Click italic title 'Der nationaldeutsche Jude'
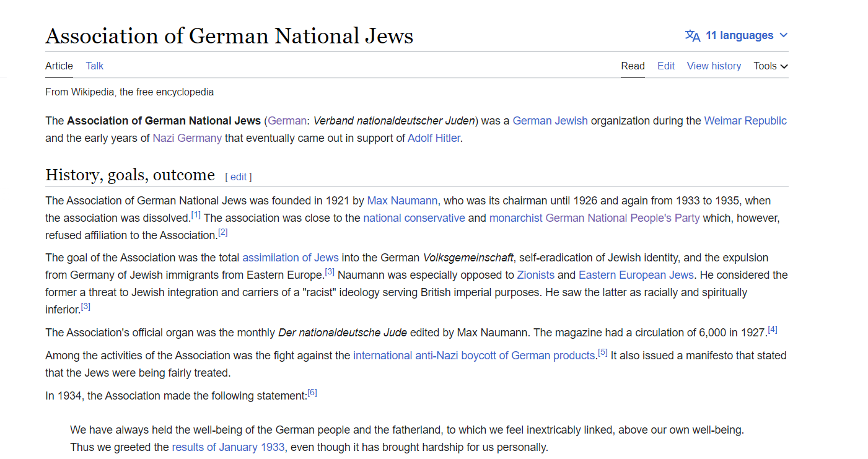868x459 pixels. coord(343,333)
